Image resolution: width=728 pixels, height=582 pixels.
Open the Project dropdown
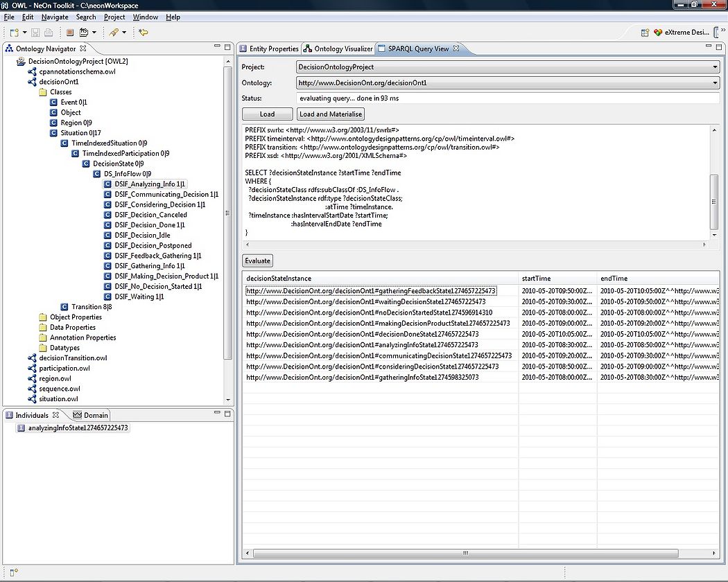click(508, 67)
